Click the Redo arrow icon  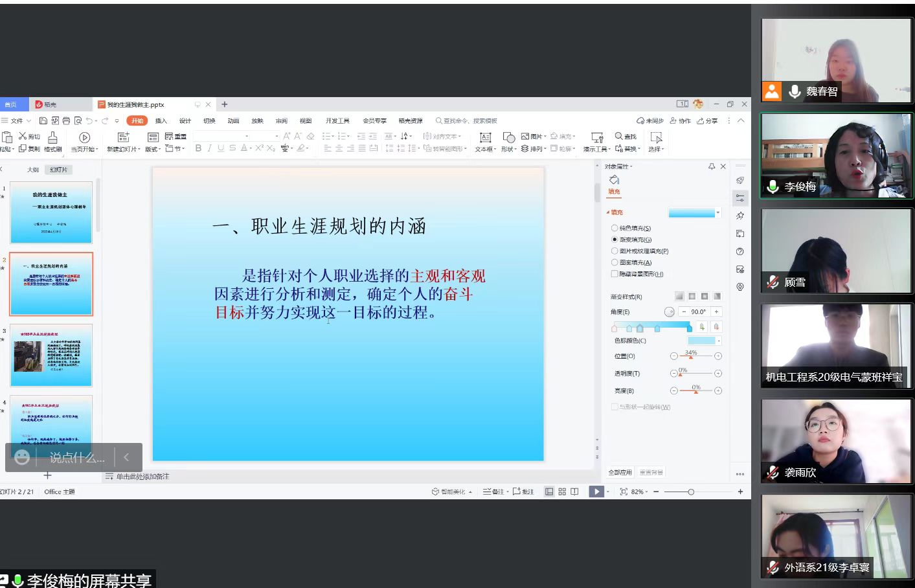[x=104, y=120]
